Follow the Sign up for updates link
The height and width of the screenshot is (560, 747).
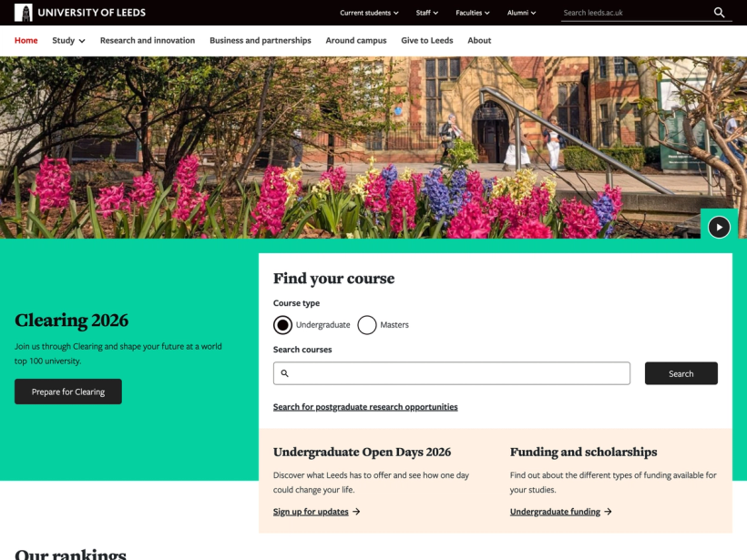[x=311, y=512]
